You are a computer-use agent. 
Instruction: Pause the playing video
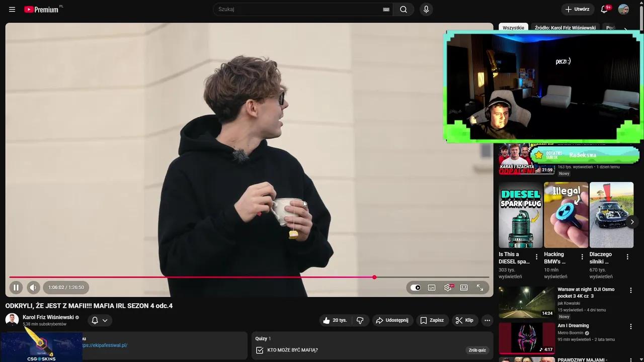[x=16, y=287]
